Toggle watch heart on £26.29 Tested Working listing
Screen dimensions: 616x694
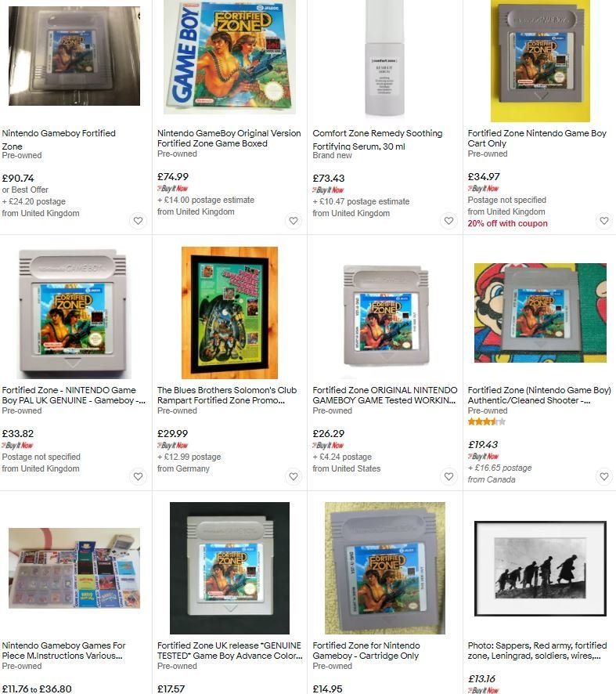coord(448,476)
